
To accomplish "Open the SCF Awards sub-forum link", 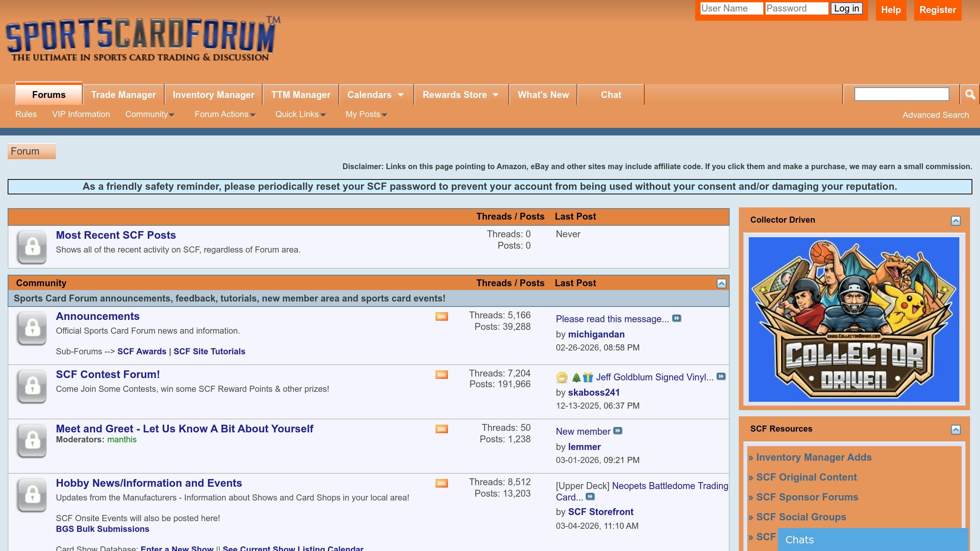I will 142,351.
